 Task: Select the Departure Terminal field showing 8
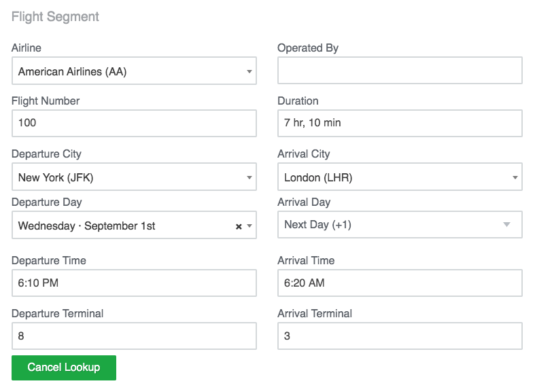pos(134,336)
